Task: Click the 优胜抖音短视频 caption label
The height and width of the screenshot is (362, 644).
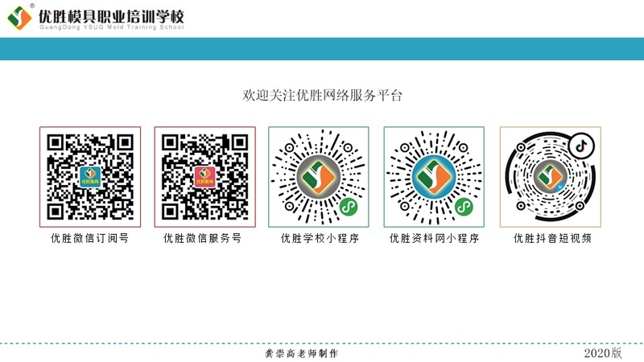Action: [x=552, y=238]
